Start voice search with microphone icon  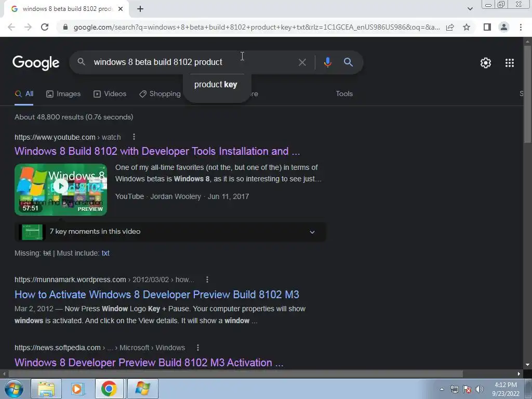[x=327, y=62]
